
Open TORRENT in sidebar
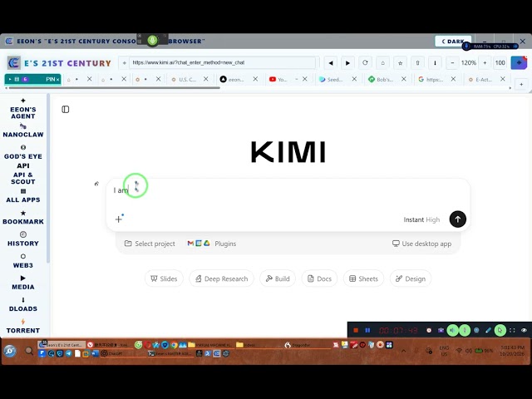pos(23,327)
